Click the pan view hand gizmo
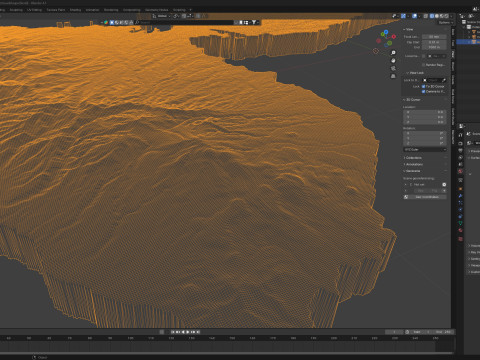Image resolution: width=480 pixels, height=360 pixels. click(393, 60)
